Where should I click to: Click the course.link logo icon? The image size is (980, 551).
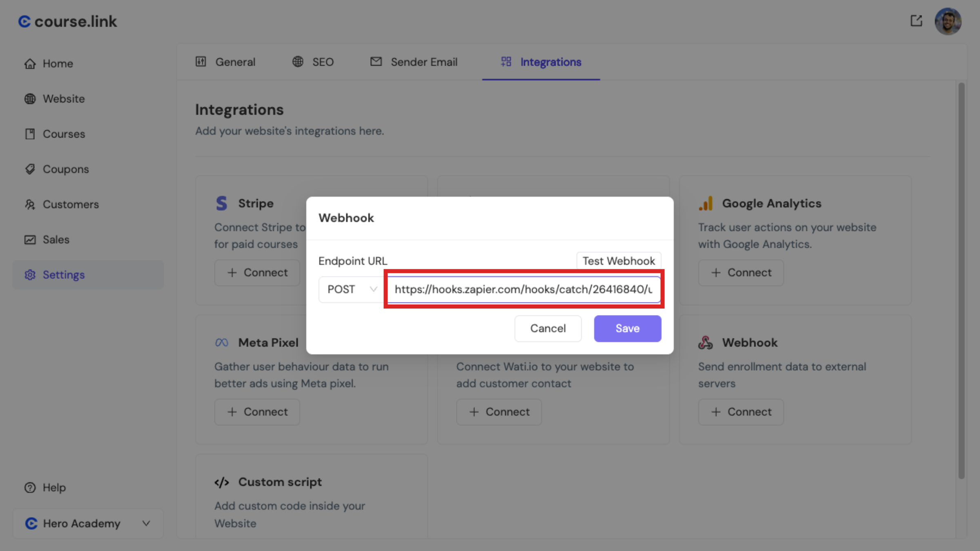point(24,21)
